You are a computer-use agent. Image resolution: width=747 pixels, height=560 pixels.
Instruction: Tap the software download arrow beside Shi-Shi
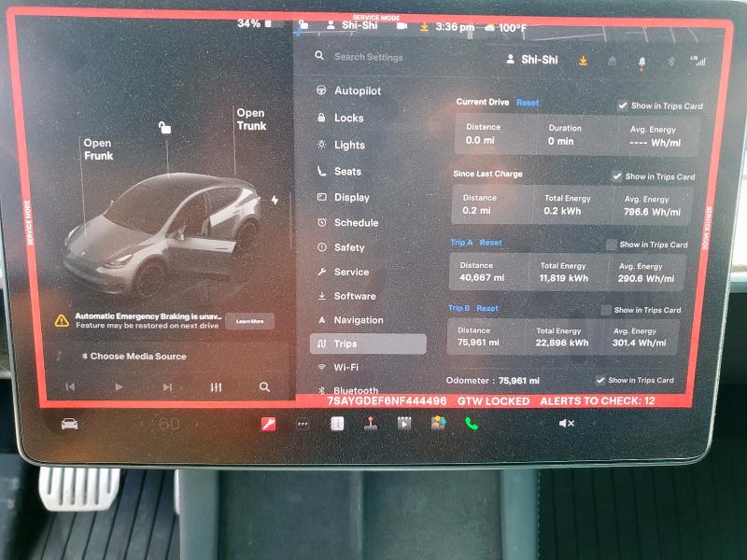583,61
